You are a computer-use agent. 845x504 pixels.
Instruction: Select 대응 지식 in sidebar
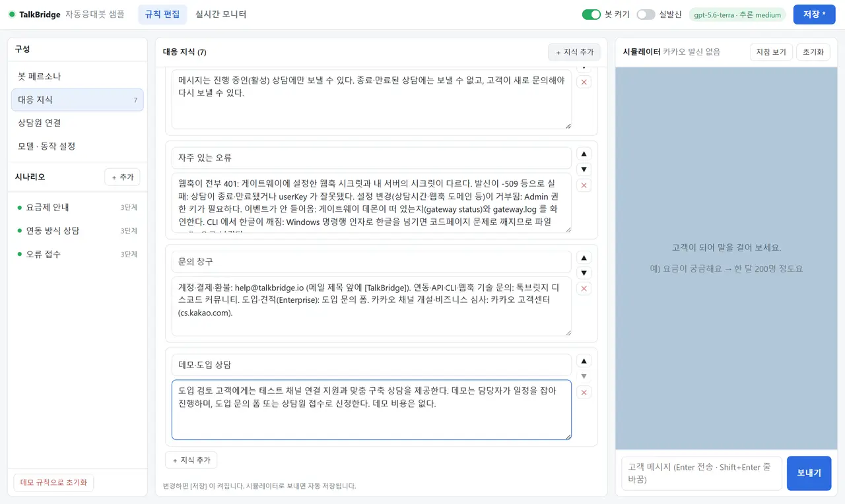(77, 100)
